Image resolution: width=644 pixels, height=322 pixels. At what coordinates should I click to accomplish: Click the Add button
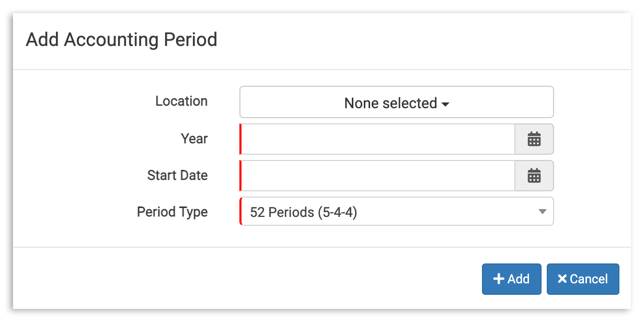[511, 279]
